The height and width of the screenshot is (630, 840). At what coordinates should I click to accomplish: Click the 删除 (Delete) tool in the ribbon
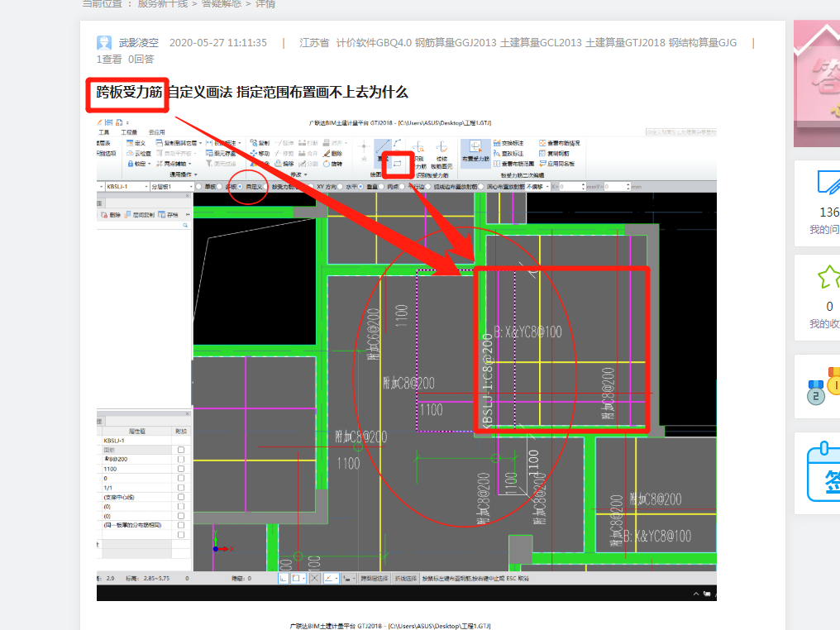pos(332,153)
